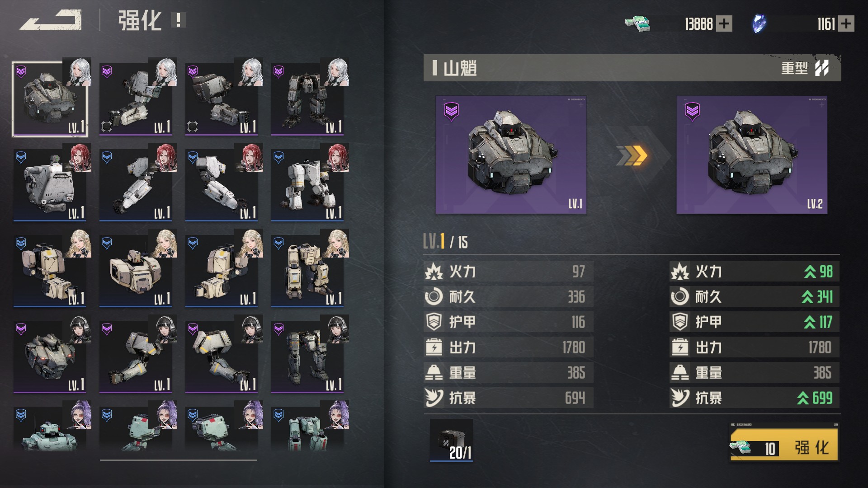Click the 火力 firepower stat icon at Lv.1
Image resolution: width=868 pixels, height=488 pixels.
[x=434, y=272]
